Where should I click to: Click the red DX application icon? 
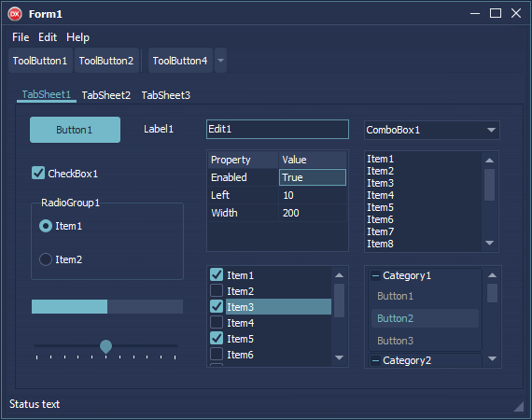(x=15, y=14)
